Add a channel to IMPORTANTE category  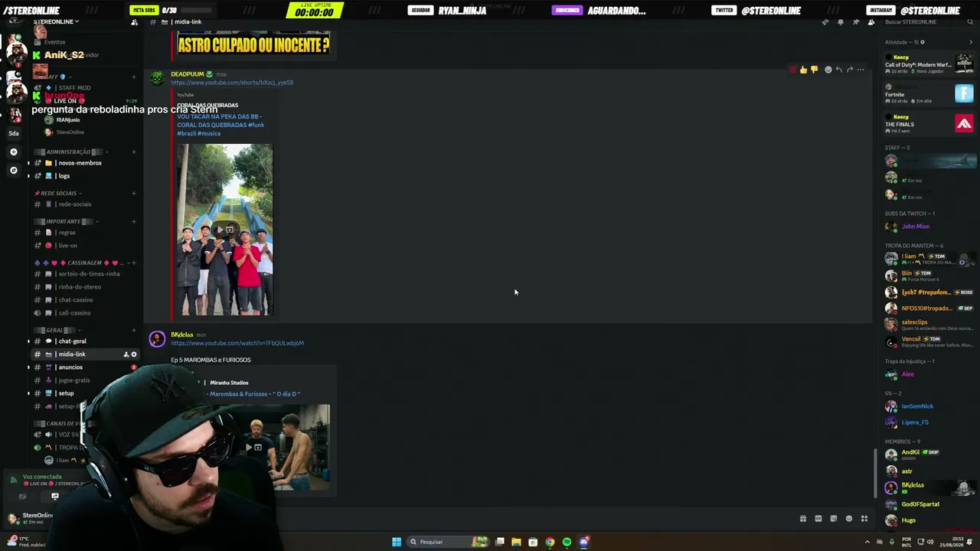133,221
